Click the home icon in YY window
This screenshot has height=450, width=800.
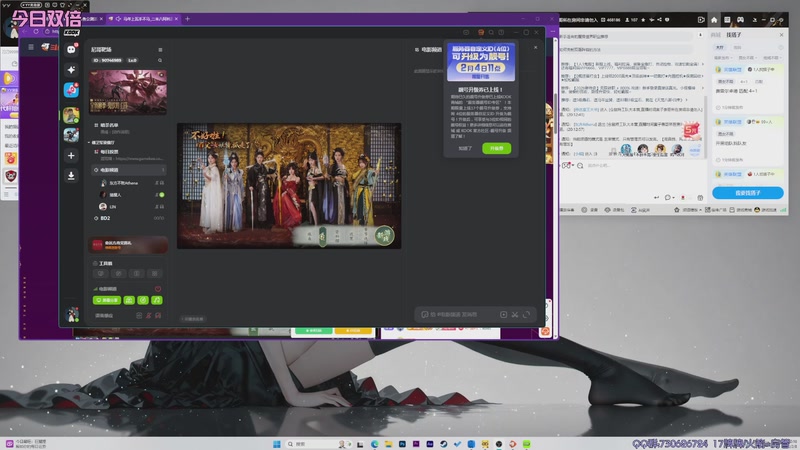[x=714, y=20]
